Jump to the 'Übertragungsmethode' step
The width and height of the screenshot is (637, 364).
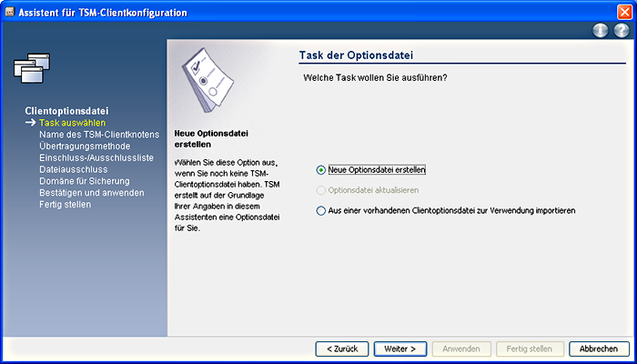point(85,146)
